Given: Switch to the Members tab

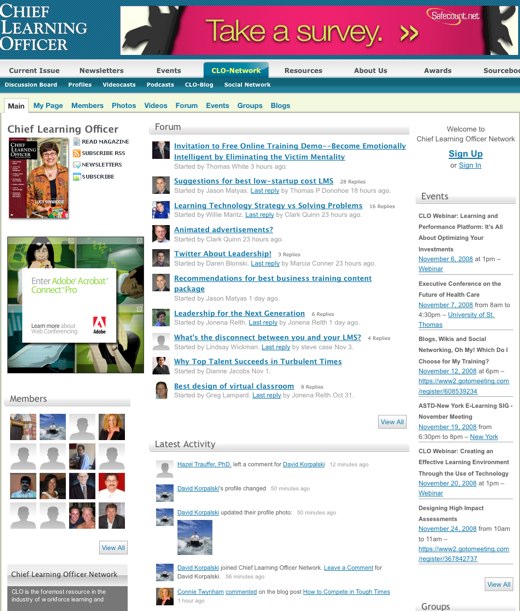Looking at the screenshot, I should click(87, 106).
